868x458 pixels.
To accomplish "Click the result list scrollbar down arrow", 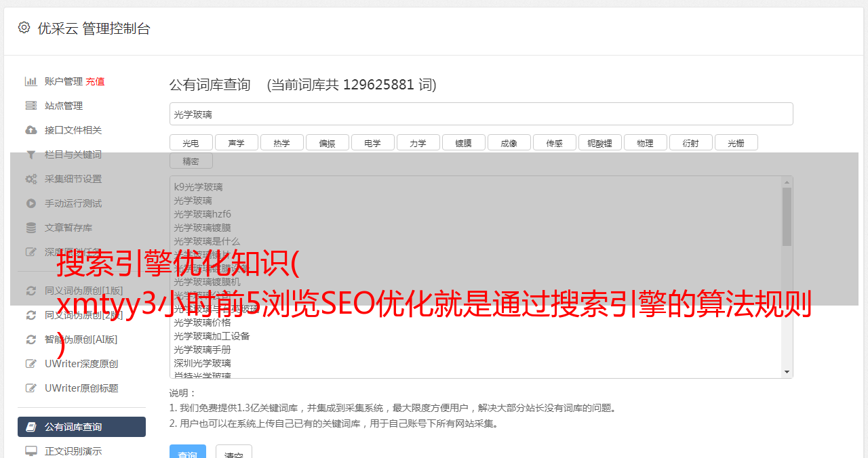I will tap(787, 372).
